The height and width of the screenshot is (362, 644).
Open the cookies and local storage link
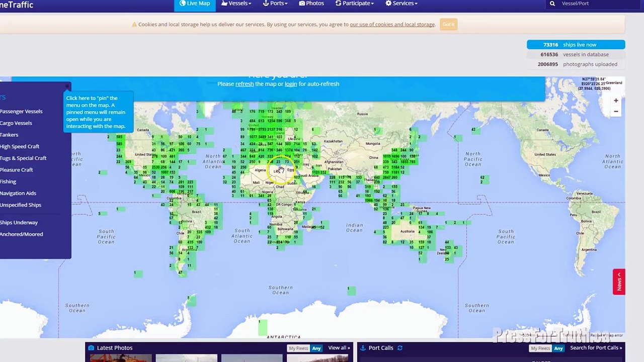(x=392, y=24)
